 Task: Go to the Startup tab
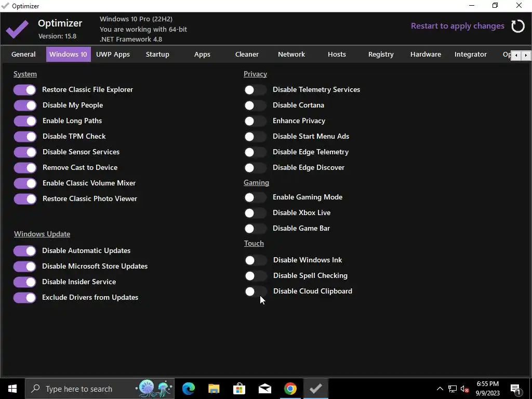tap(157, 54)
